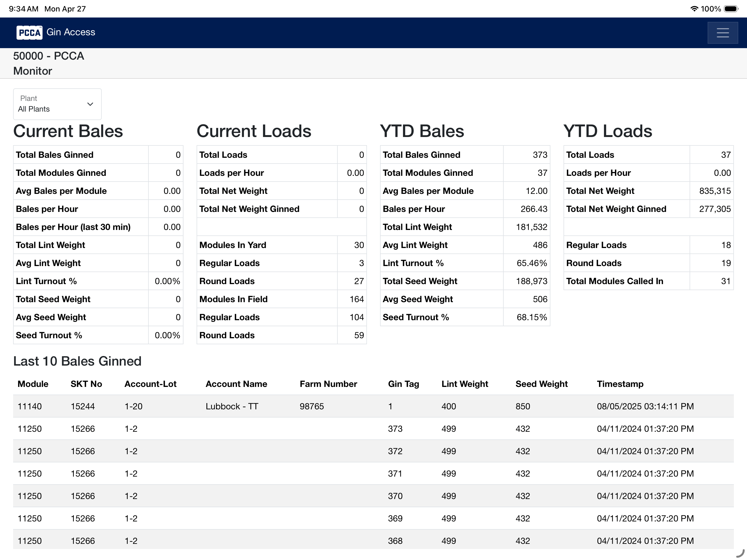Click the Lint Weight column header

[x=465, y=384]
